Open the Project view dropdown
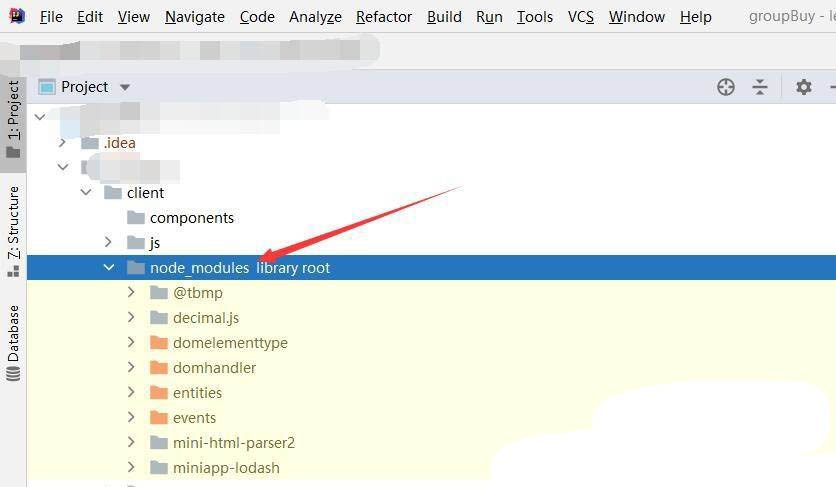This screenshot has height=487, width=836. tap(125, 87)
